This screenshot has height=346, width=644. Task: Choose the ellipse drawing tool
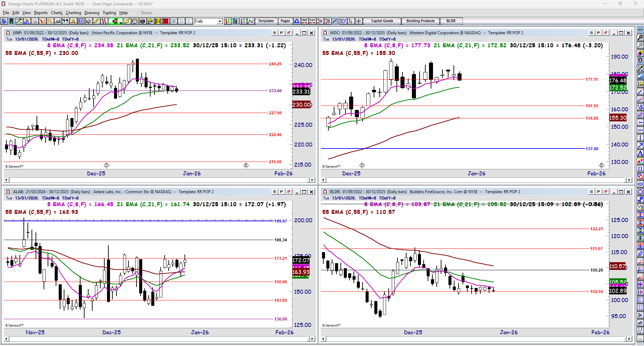[x=640, y=184]
